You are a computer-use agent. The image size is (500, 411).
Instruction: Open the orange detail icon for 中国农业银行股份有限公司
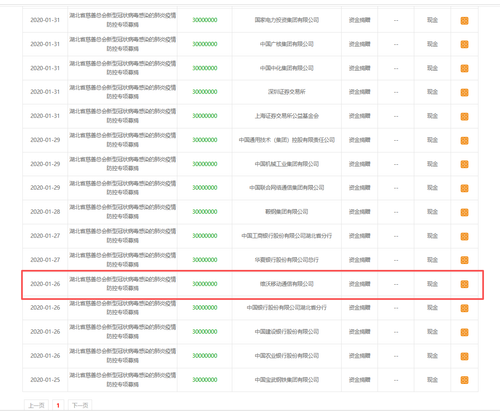pyautogui.click(x=464, y=356)
